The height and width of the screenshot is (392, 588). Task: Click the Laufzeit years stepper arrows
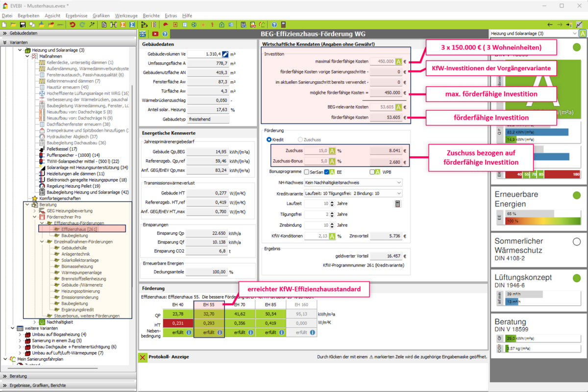click(x=332, y=204)
